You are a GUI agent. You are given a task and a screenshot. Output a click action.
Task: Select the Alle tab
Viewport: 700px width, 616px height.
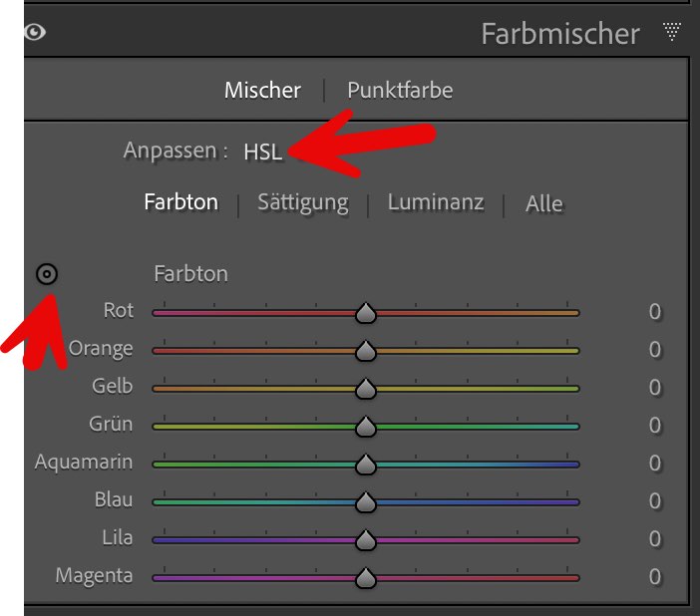[x=544, y=203]
